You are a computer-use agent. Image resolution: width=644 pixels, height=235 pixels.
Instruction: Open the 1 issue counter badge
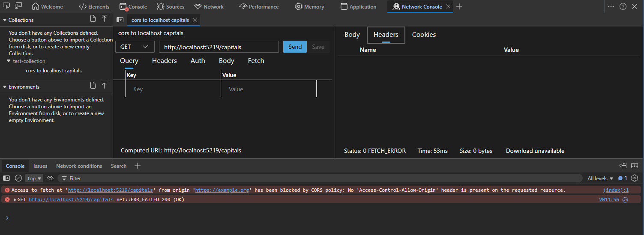tap(623, 178)
